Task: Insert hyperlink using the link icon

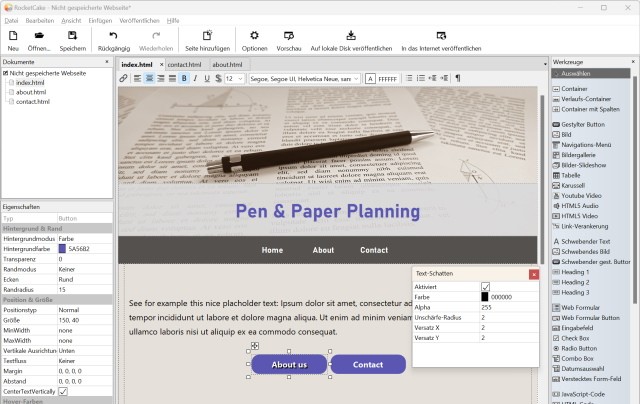Action: click(123, 78)
